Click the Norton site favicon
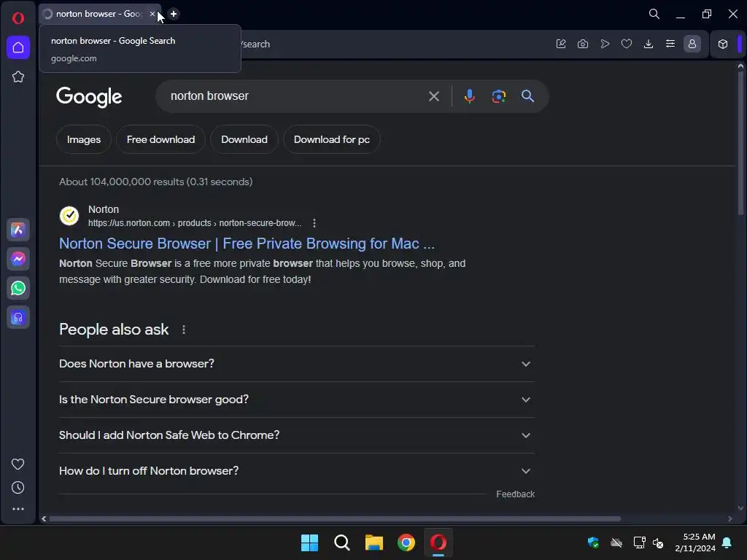Viewport: 747px width, 560px height. [x=69, y=216]
